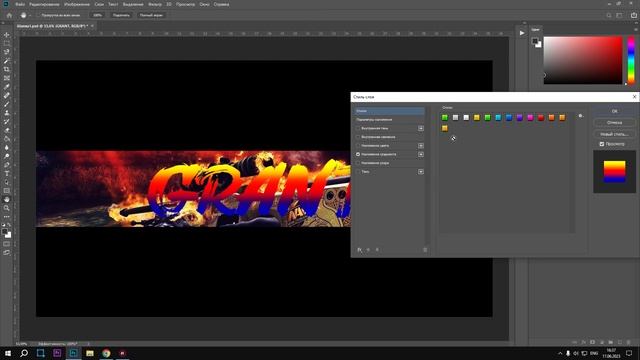The width and height of the screenshot is (640, 360).
Task: Select the Zoom tool
Action: pos(7,208)
